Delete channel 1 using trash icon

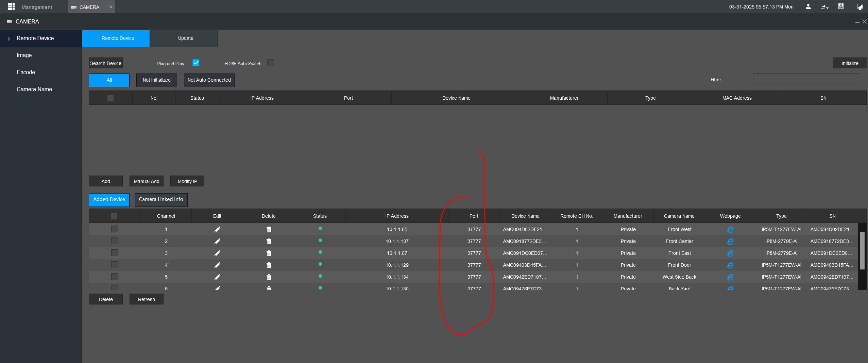pyautogui.click(x=269, y=230)
